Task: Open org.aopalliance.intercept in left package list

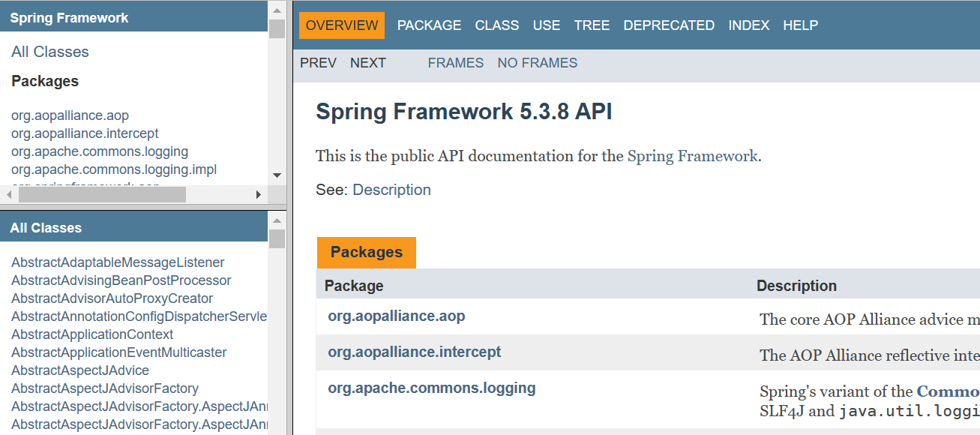Action: [x=85, y=133]
